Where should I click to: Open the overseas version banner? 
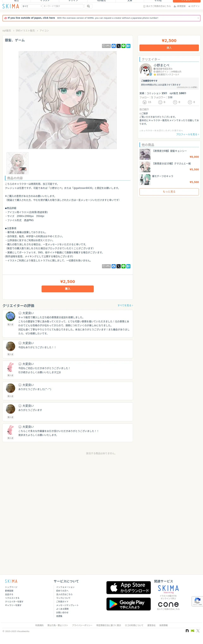pos(101,18)
